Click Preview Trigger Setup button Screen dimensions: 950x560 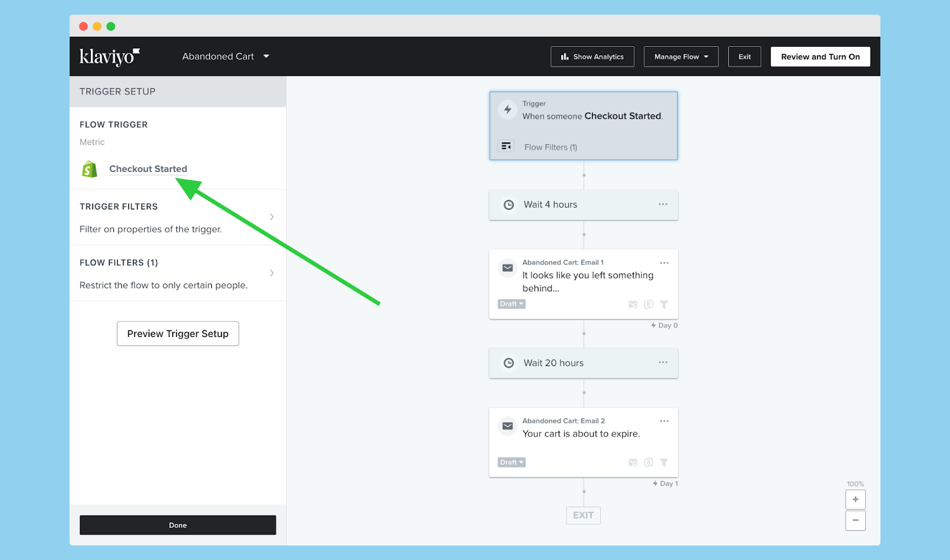[178, 334]
